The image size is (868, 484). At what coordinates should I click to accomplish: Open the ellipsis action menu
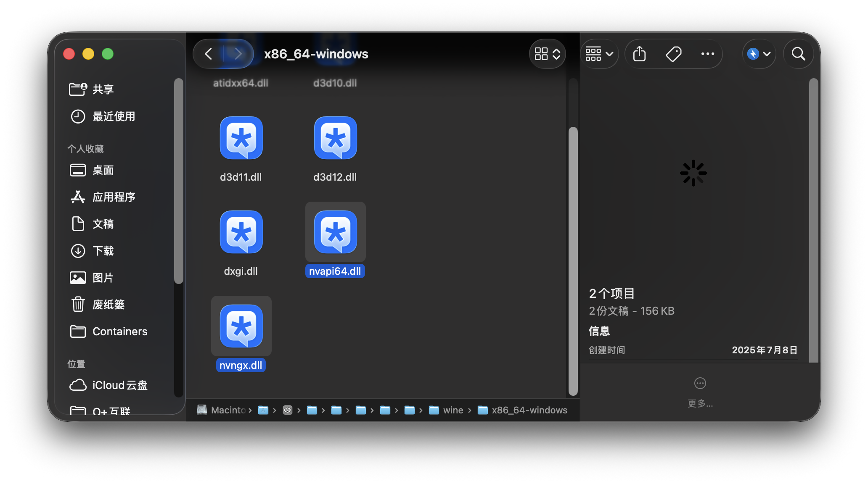[x=708, y=54]
